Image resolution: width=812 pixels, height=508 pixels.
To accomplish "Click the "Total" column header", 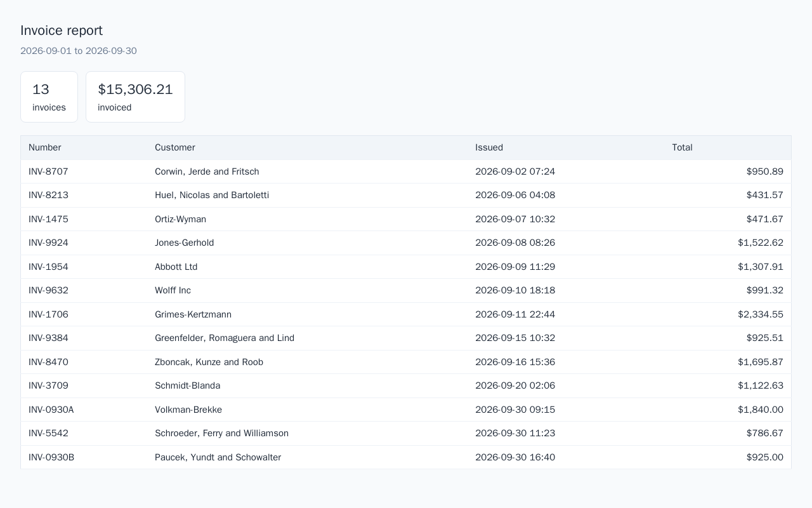I will click(x=683, y=147).
